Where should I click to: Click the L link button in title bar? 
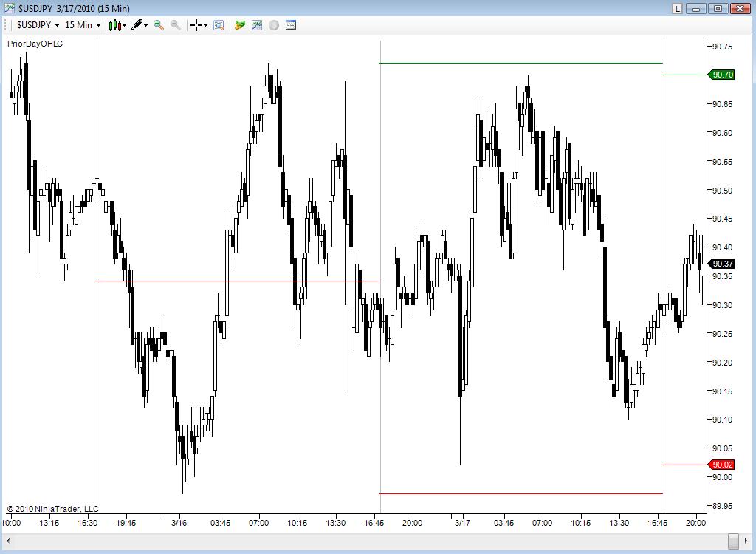(x=678, y=8)
